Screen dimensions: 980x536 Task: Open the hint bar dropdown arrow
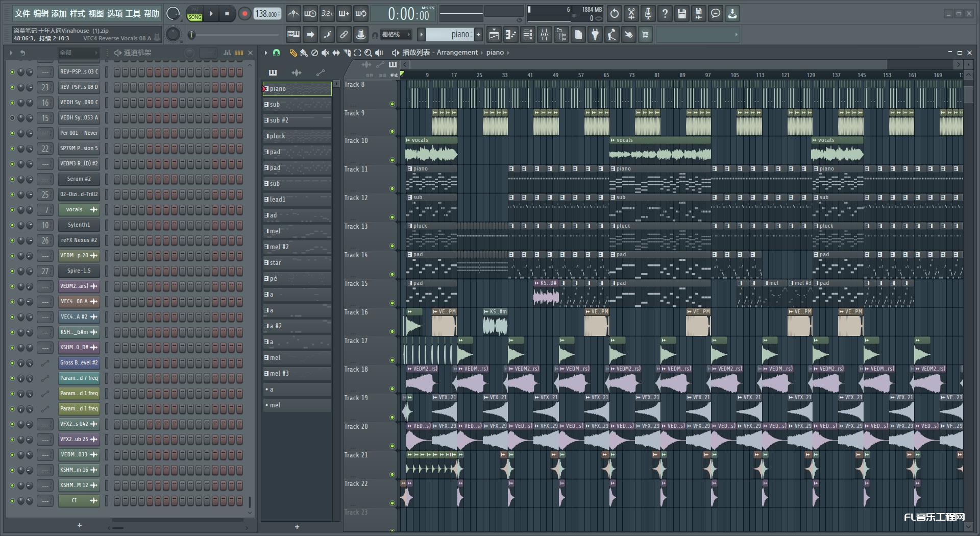[x=736, y=35]
